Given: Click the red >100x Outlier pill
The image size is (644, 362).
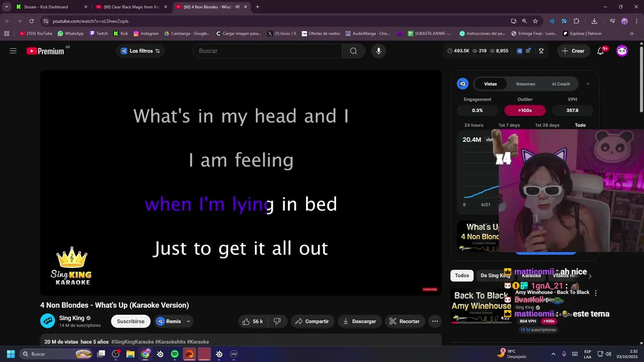Looking at the screenshot, I should click(x=525, y=111).
